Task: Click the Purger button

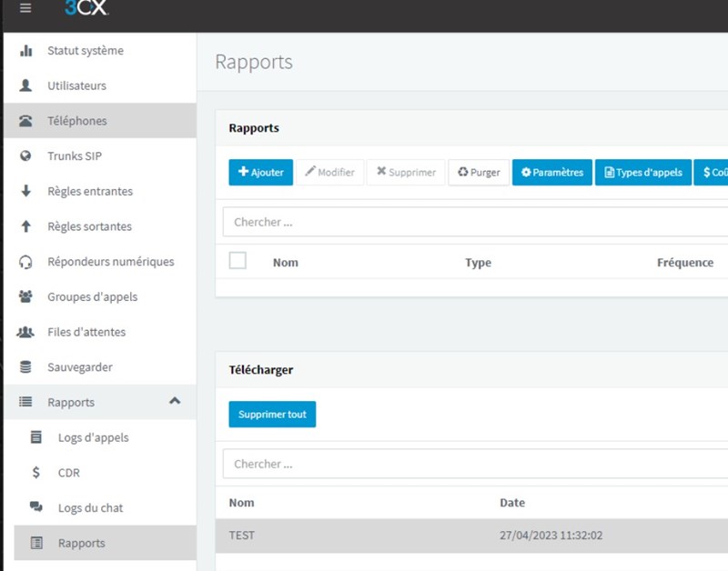Action: [479, 172]
